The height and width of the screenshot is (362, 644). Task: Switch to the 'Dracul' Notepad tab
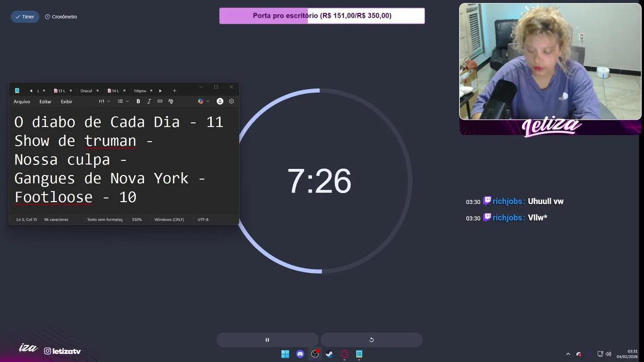click(x=88, y=91)
